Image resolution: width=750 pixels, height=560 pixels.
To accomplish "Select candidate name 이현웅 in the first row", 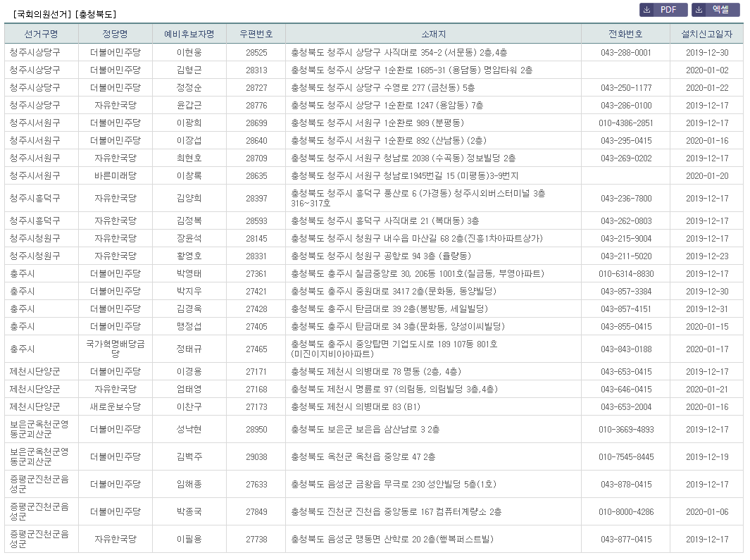I will 189,53.
